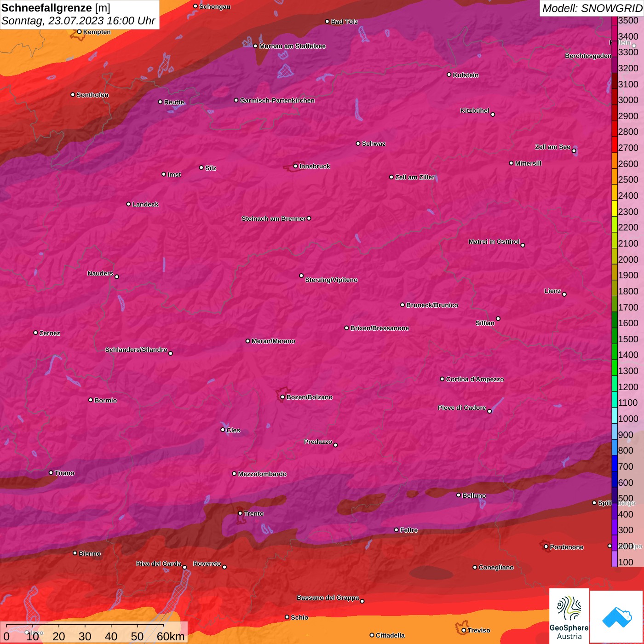Click the Mezzolombardo label
Screen dimensions: 644x644
262,474
